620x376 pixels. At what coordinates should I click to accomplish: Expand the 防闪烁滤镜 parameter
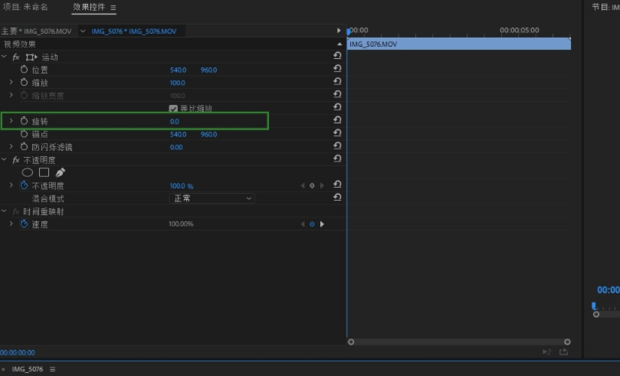11,147
